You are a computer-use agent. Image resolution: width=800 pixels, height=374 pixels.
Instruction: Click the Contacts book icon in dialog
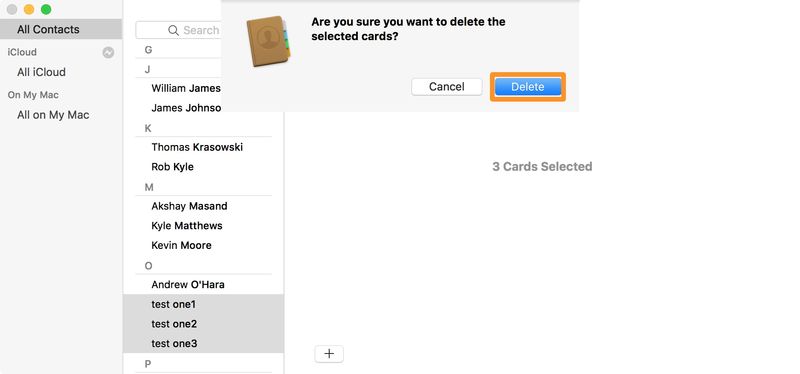pos(268,41)
